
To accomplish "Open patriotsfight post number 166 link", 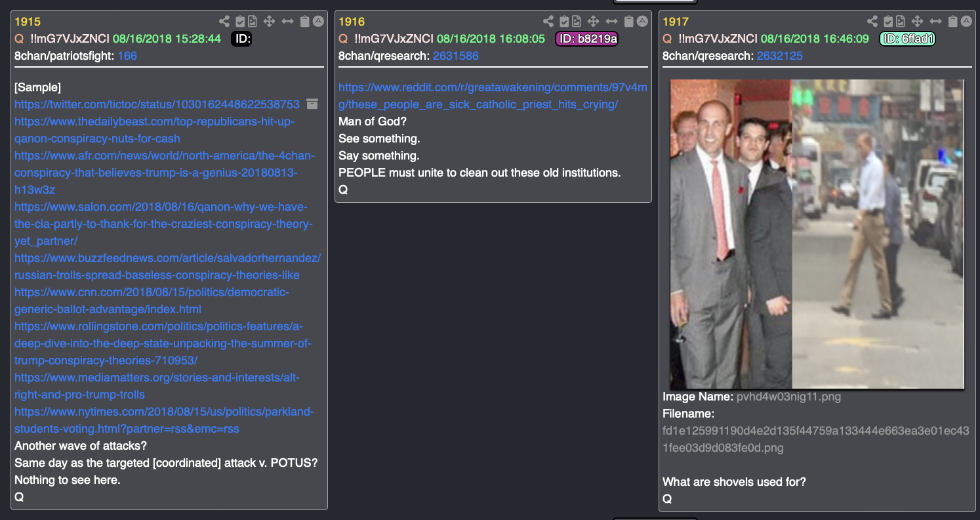I will point(127,56).
